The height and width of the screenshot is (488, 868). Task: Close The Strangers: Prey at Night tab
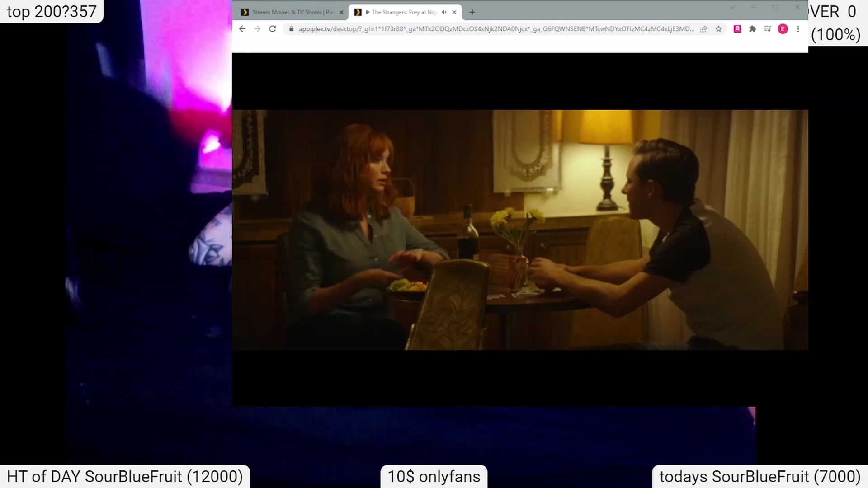454,12
